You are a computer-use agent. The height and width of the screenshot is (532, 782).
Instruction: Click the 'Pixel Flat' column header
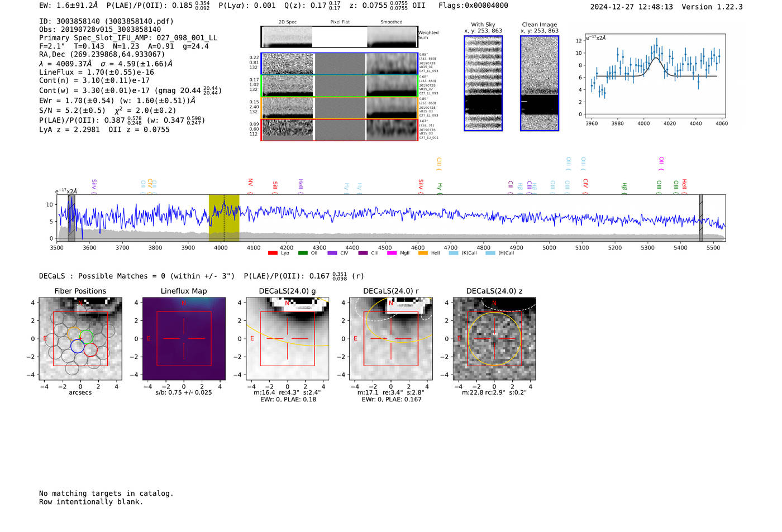(x=340, y=22)
